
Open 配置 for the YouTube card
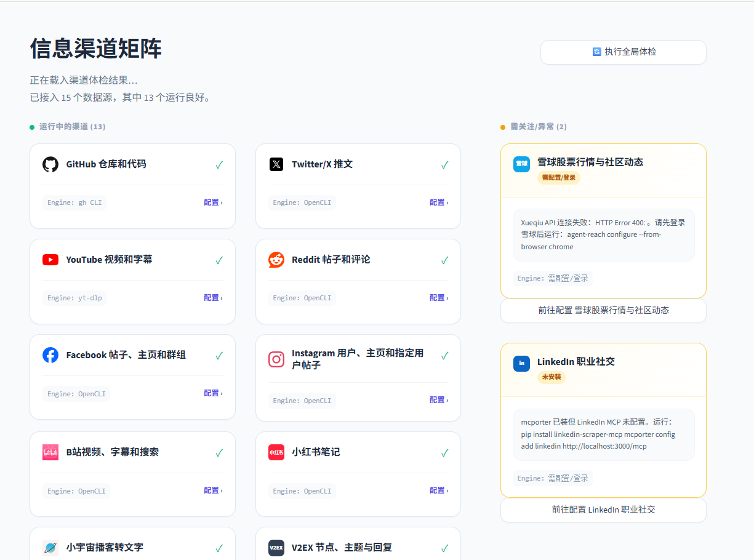[213, 298]
